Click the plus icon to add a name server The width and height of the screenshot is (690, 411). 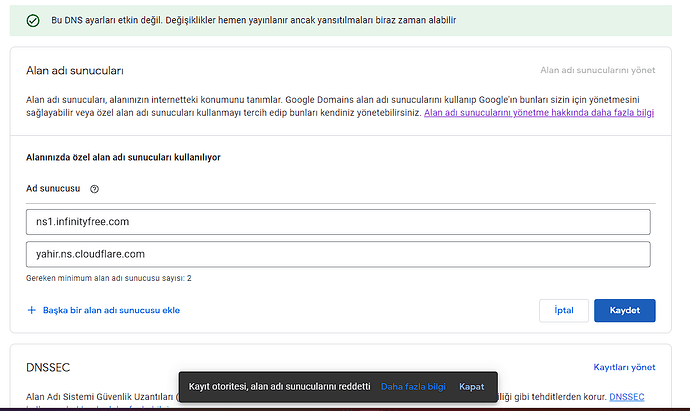[32, 310]
